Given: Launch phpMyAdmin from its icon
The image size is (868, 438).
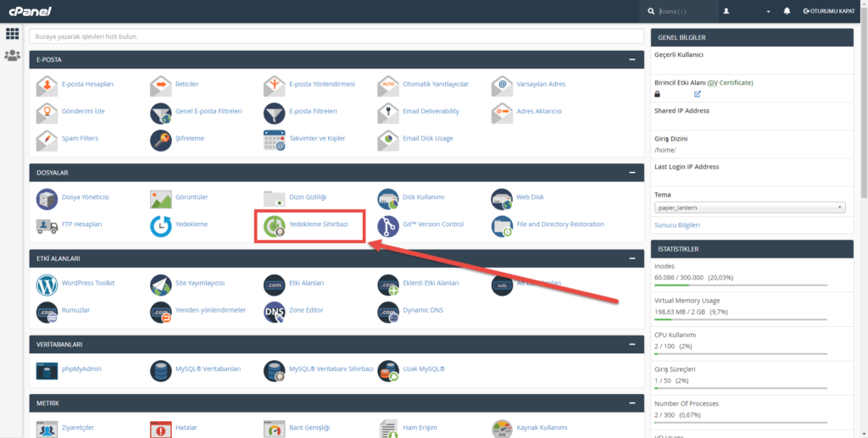Looking at the screenshot, I should coord(47,370).
